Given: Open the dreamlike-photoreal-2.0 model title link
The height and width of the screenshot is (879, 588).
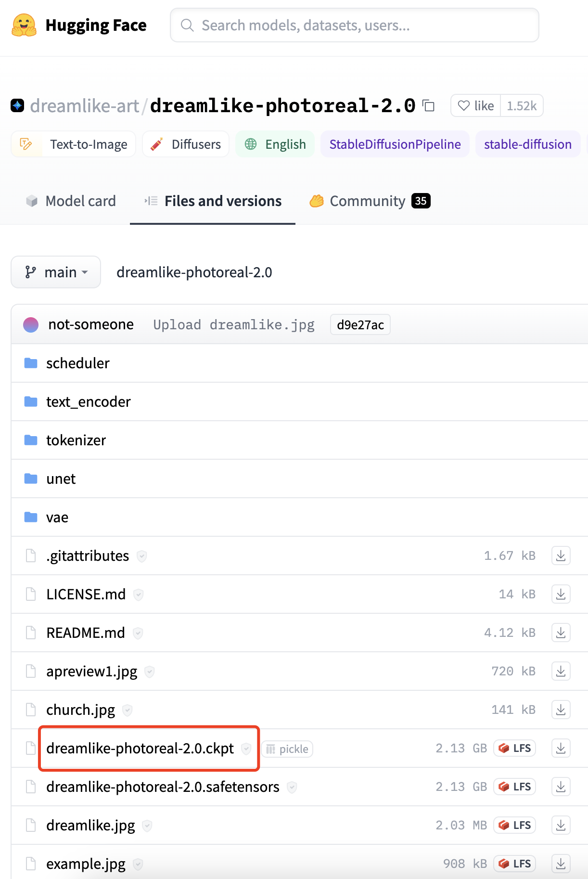Looking at the screenshot, I should (283, 105).
